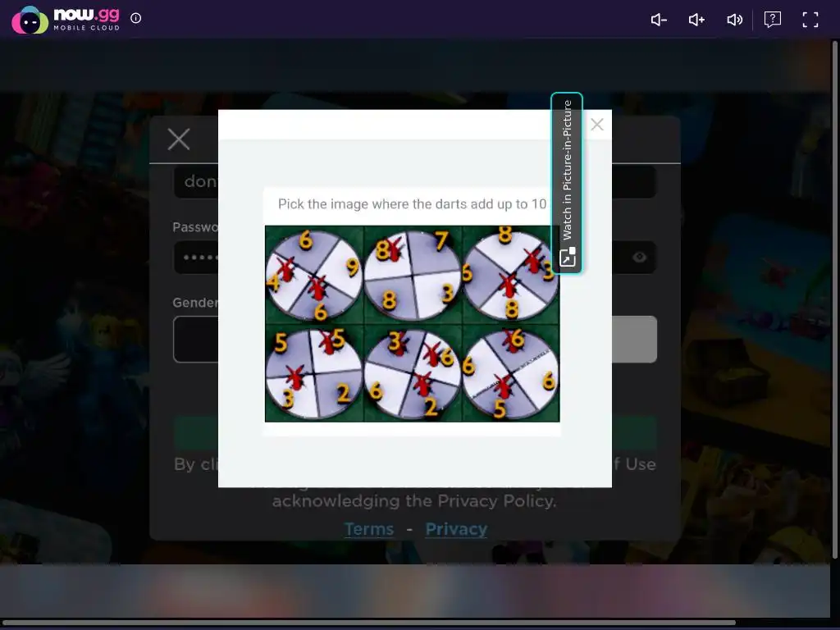Toggle password visibility eye icon
Screen dimensions: 840x630
click(639, 257)
